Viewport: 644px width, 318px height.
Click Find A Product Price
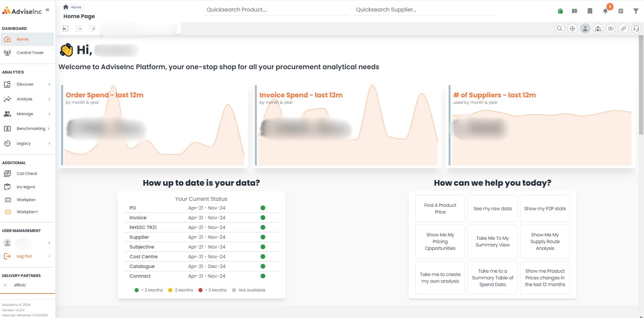[440, 209]
